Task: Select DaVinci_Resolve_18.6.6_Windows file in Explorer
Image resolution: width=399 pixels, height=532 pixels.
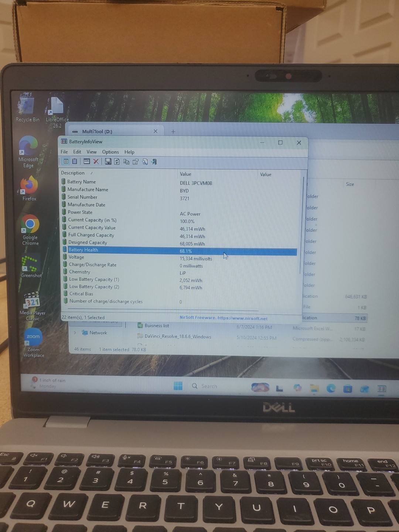Action: tap(174, 337)
